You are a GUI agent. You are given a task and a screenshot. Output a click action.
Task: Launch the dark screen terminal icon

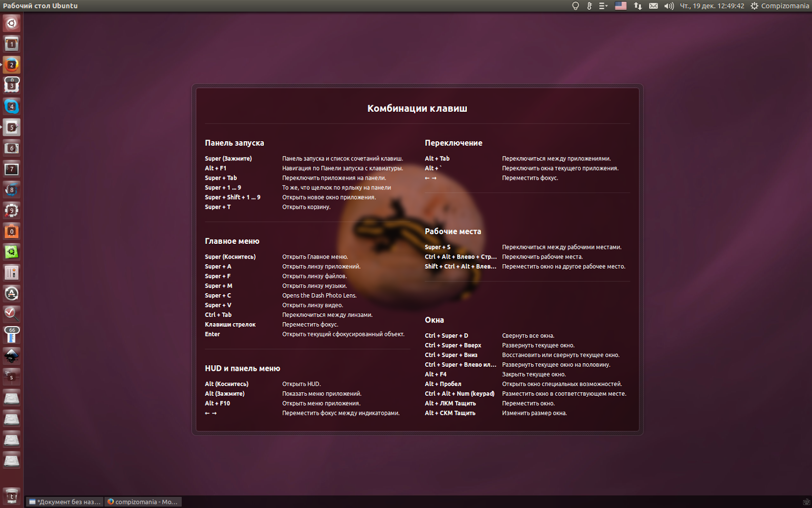tap(12, 169)
